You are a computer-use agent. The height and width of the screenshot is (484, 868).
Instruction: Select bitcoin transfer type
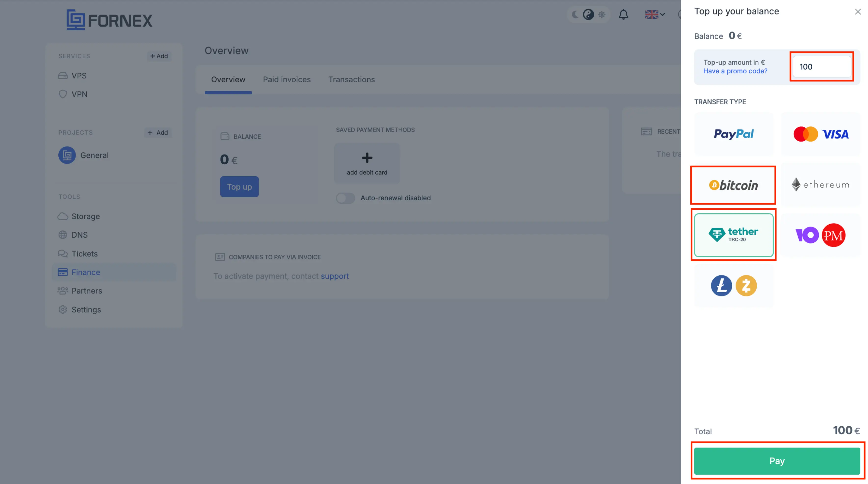(x=734, y=185)
